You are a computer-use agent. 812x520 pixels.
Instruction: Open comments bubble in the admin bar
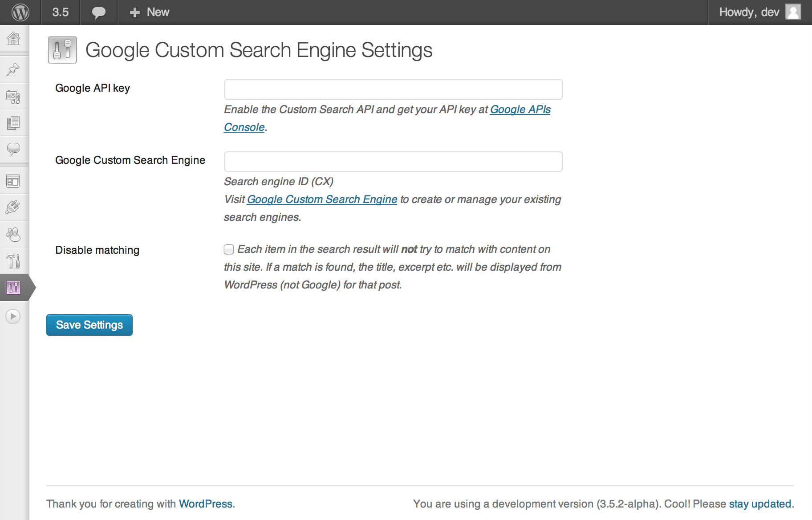tap(98, 12)
